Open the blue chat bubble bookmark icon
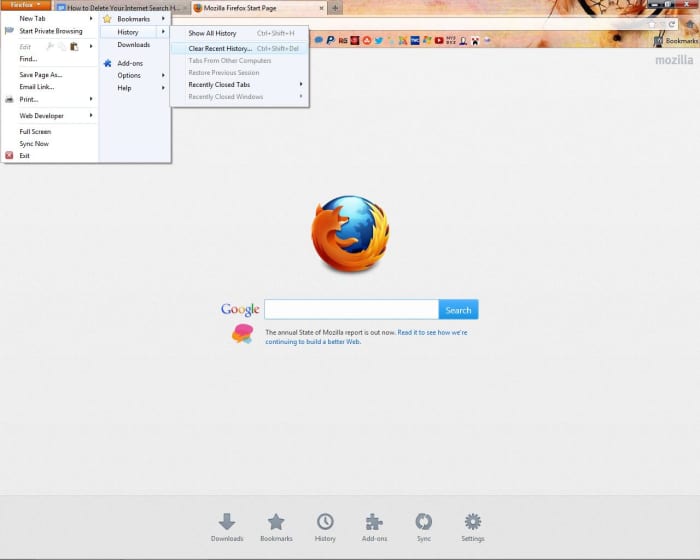 click(x=319, y=40)
